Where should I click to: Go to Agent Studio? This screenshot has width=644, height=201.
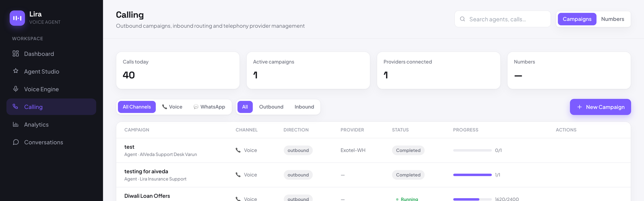coord(51,71)
